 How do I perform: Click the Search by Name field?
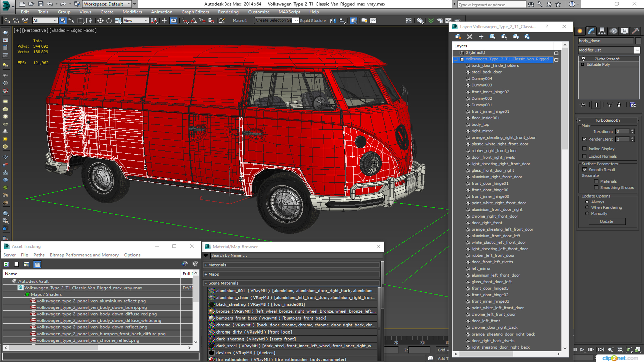pyautogui.click(x=296, y=256)
